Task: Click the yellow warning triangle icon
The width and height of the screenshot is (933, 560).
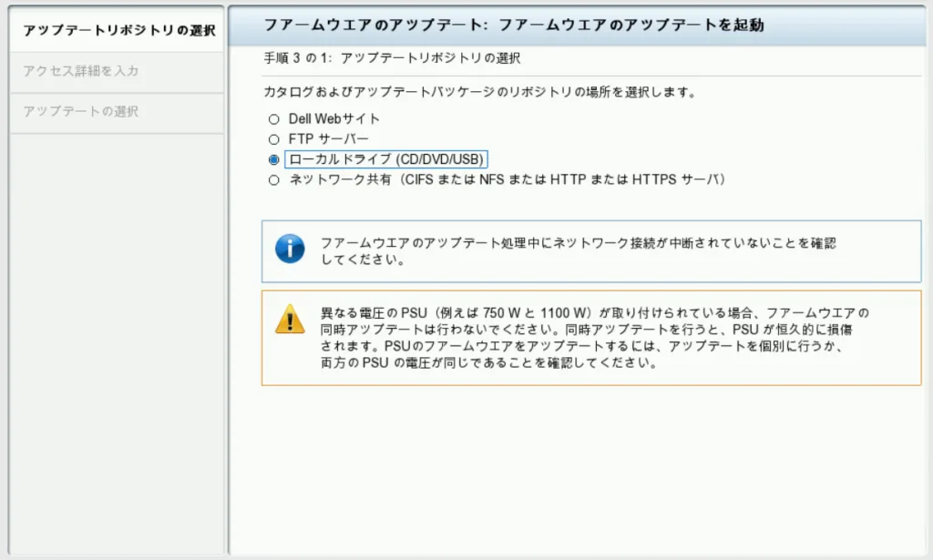Action: (x=290, y=319)
